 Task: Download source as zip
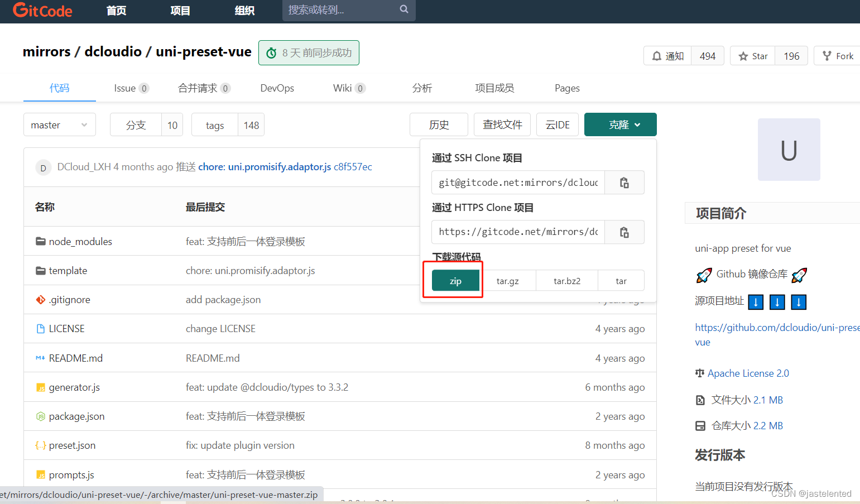[x=455, y=281]
